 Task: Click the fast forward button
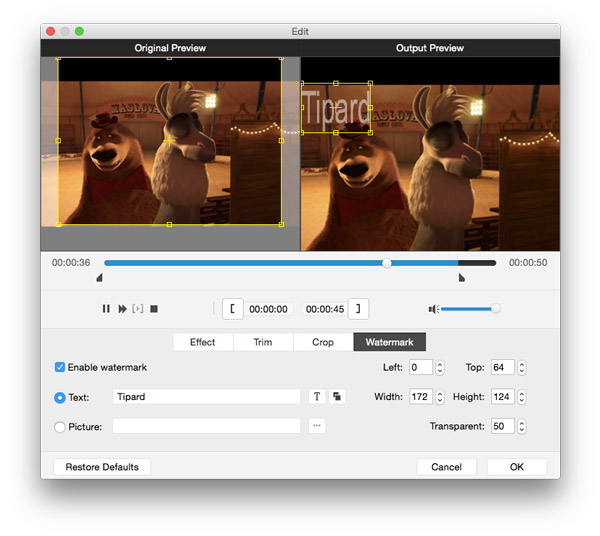[122, 308]
